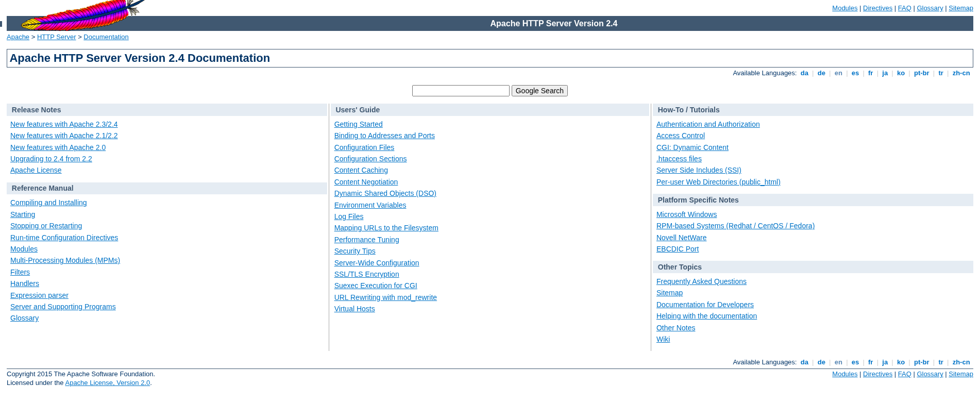Open Dynamic Shared Objects (DSO)

pos(385,193)
